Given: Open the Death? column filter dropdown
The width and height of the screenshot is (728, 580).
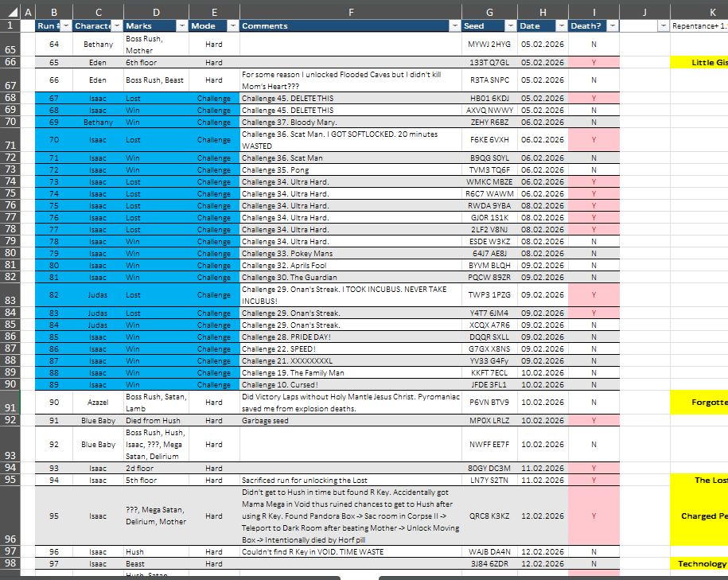Looking at the screenshot, I should 613,26.
